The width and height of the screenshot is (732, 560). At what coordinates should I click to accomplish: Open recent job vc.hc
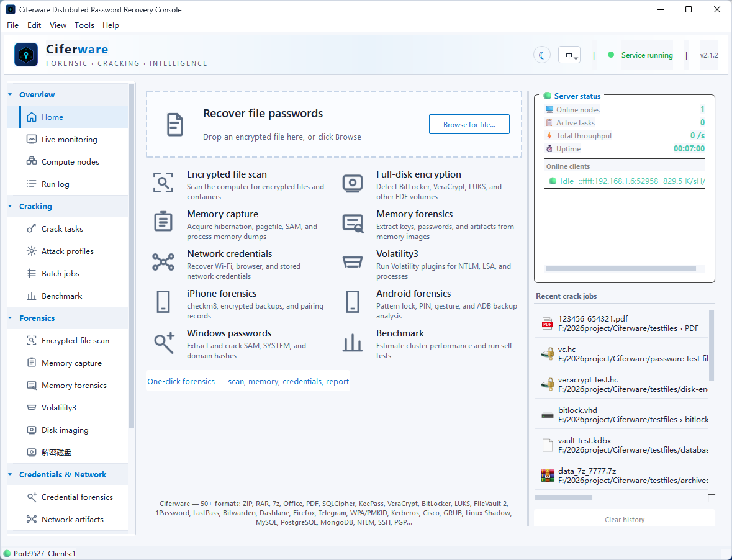[x=621, y=354]
